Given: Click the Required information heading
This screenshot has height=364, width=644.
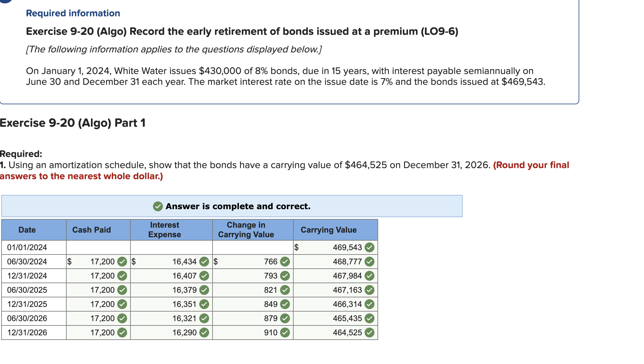Looking at the screenshot, I should coord(73,13).
